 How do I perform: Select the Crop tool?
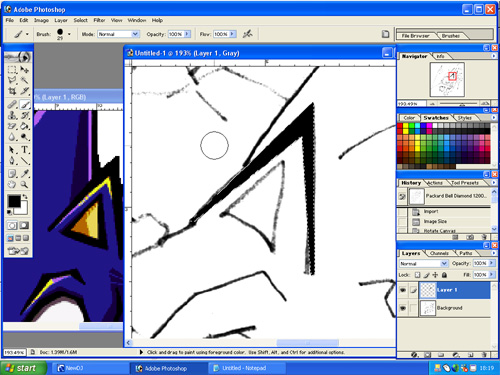(x=12, y=91)
